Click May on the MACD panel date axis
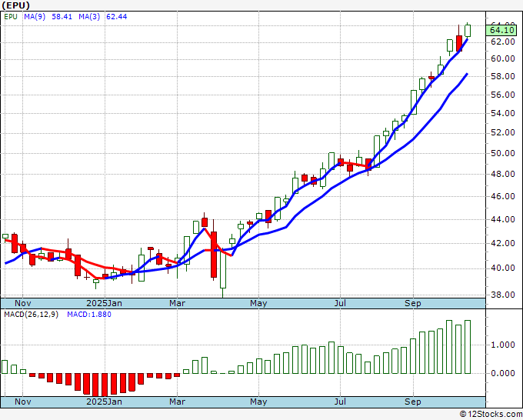523x420 pixels. coord(258,402)
